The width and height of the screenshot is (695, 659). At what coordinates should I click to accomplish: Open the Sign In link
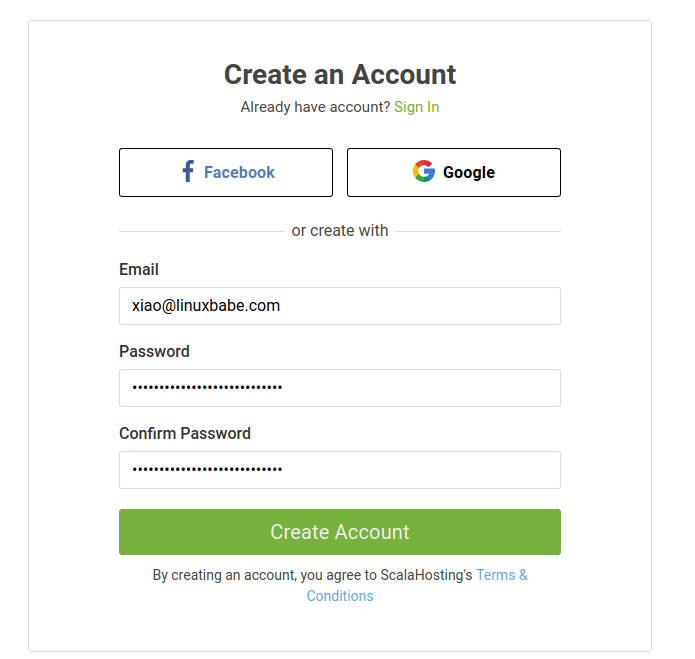(416, 107)
